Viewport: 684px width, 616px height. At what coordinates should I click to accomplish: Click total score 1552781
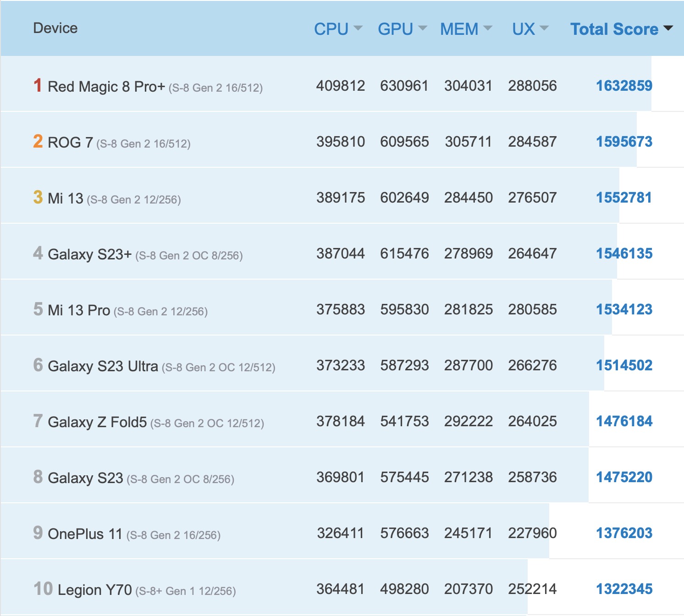[624, 198]
